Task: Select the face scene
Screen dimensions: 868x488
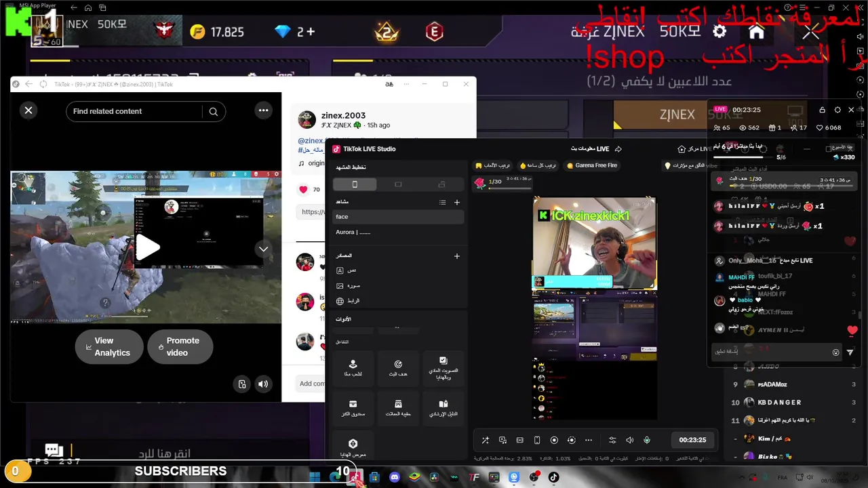Action: (x=398, y=217)
